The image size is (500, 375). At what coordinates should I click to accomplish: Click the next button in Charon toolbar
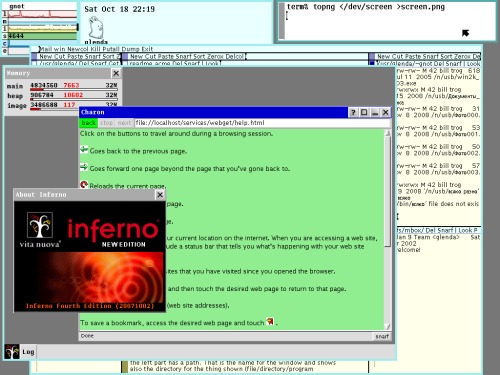[124, 123]
